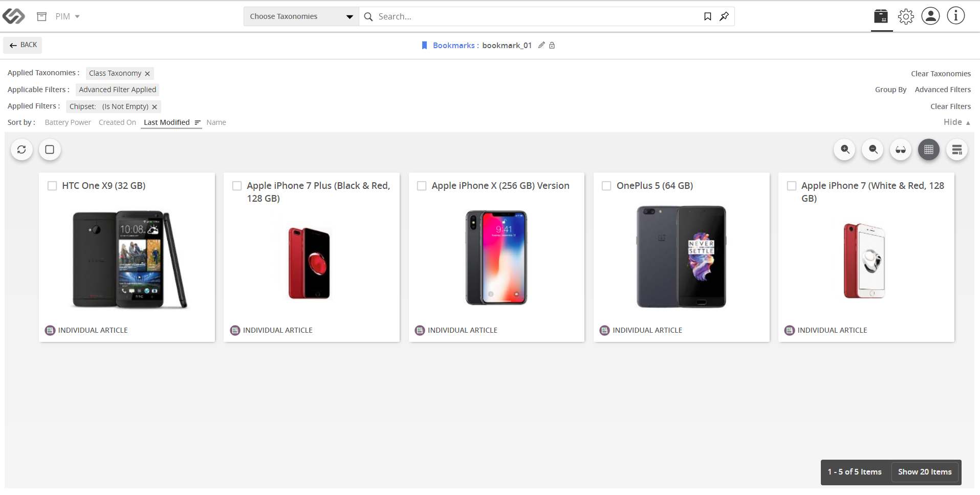Click the pin icon in search bar
This screenshot has height=495, width=980.
(x=724, y=16)
